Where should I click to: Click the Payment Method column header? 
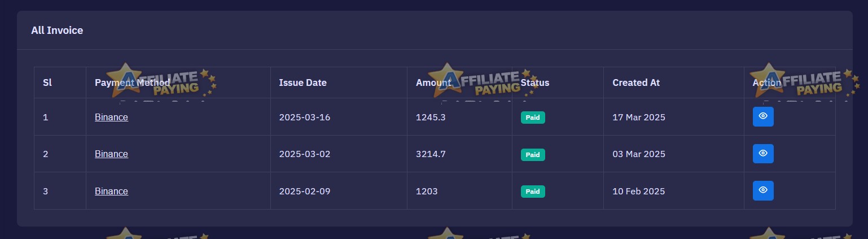tap(132, 82)
